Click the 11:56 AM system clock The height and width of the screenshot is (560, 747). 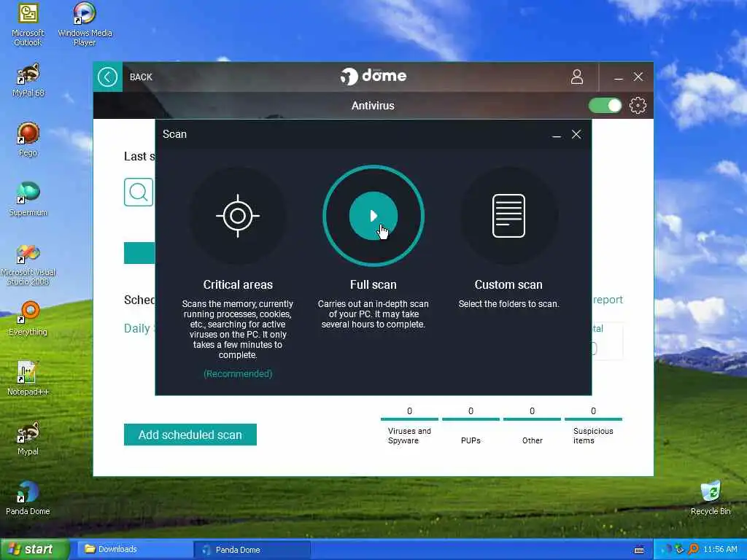click(x=720, y=549)
